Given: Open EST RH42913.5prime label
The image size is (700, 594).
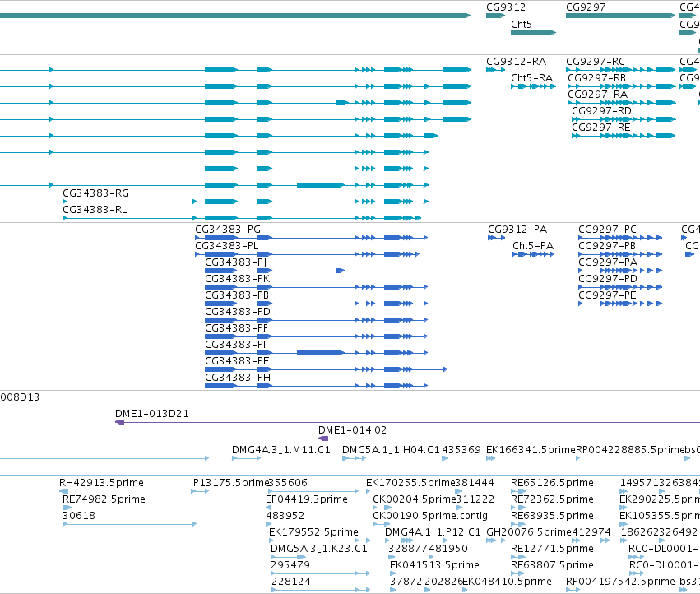Looking at the screenshot, I should tap(101, 483).
